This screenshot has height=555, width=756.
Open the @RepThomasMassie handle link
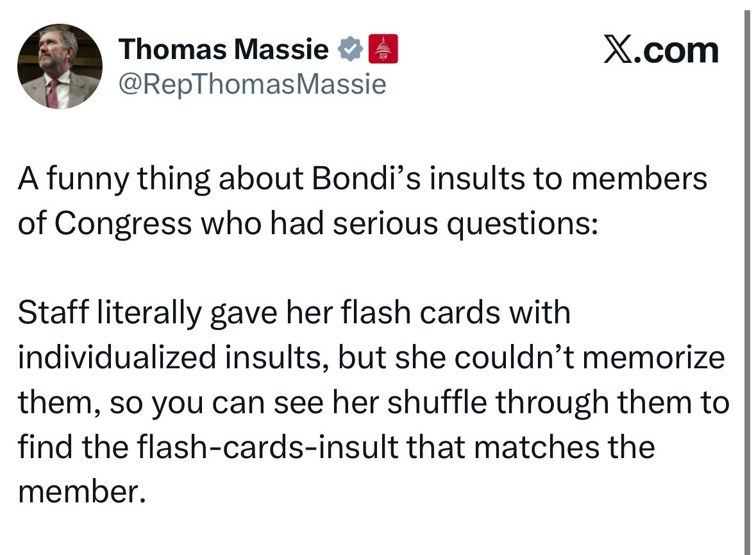click(x=253, y=83)
